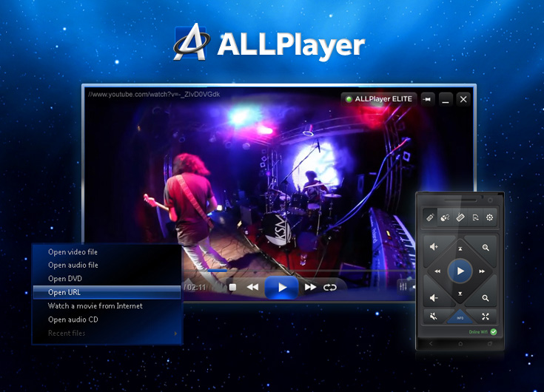544x392 pixels.
Task: Tap the phone's back navigation key
Action: pyautogui.click(x=431, y=344)
